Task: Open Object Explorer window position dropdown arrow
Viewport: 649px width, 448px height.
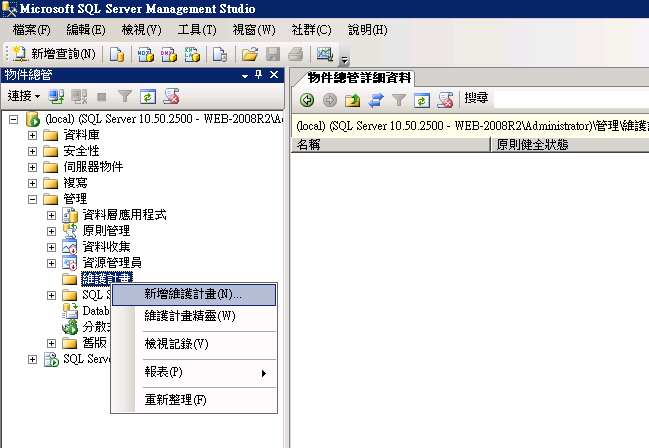Action: (245, 76)
